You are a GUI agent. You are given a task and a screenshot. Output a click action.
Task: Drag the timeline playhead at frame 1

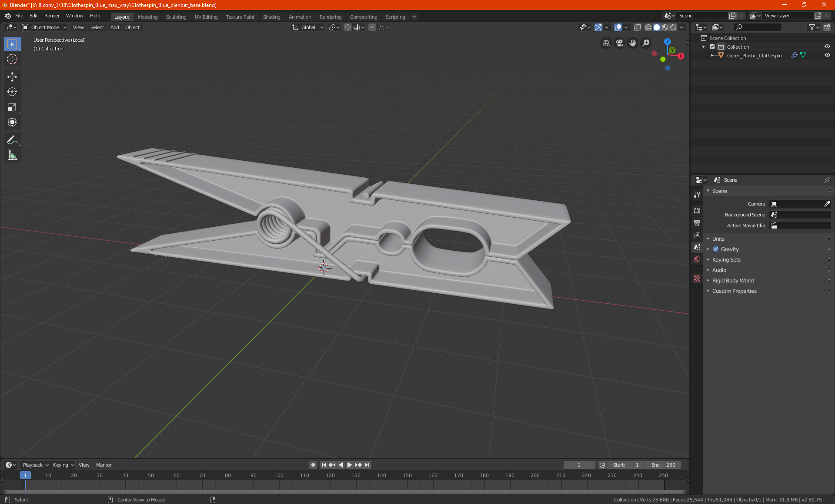[x=25, y=475]
